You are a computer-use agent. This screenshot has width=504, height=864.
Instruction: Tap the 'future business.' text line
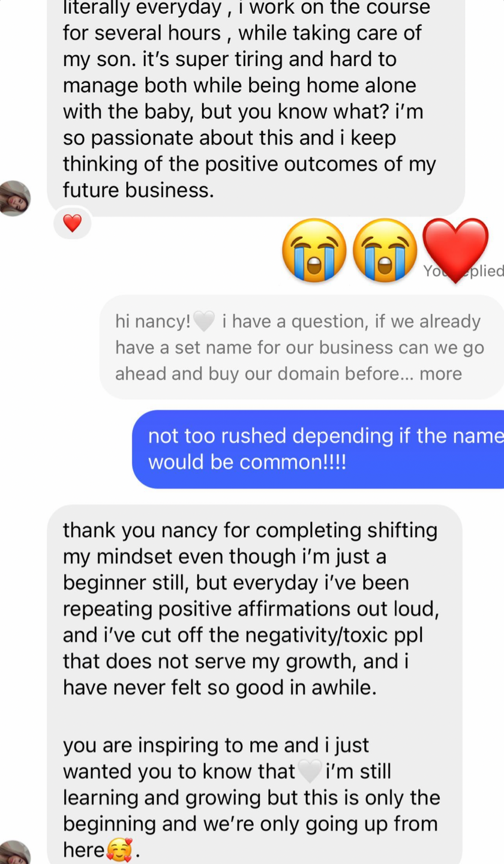(x=139, y=190)
